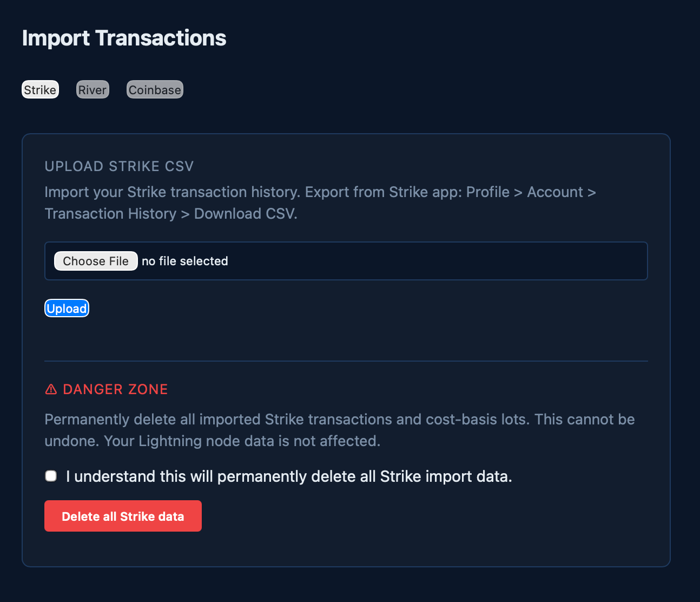Screen dimensions: 700x602
Task: Switch to the Strike import tab
Action: click(40, 90)
